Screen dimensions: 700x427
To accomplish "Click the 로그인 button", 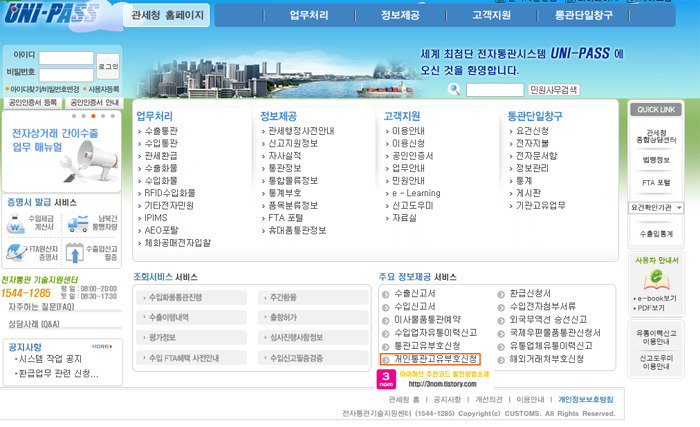I will click(108, 66).
